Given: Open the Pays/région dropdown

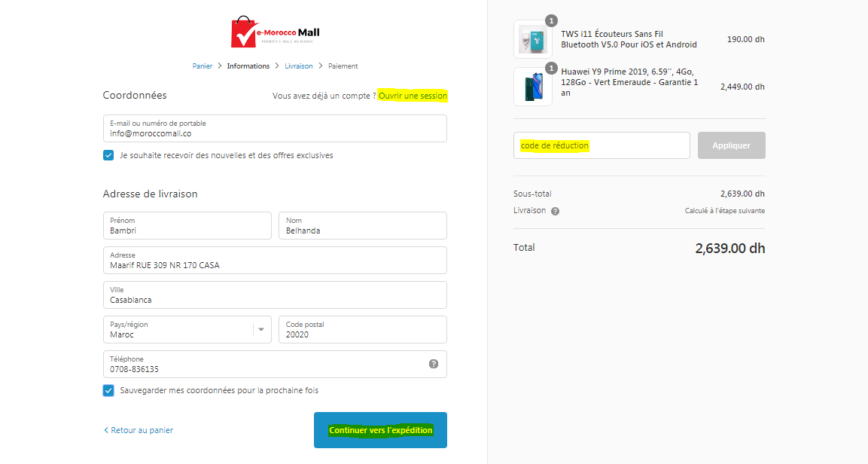Looking at the screenshot, I should tap(187, 329).
